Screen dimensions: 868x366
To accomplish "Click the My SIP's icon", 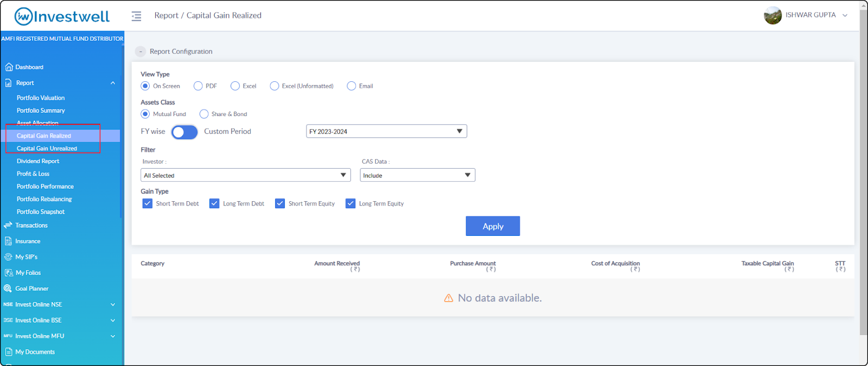I will [x=8, y=257].
